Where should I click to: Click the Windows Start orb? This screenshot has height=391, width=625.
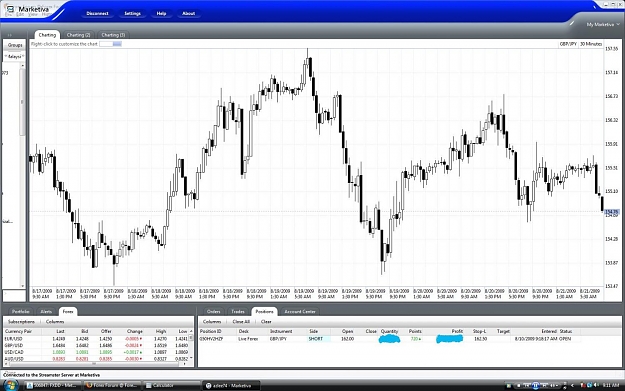10,385
